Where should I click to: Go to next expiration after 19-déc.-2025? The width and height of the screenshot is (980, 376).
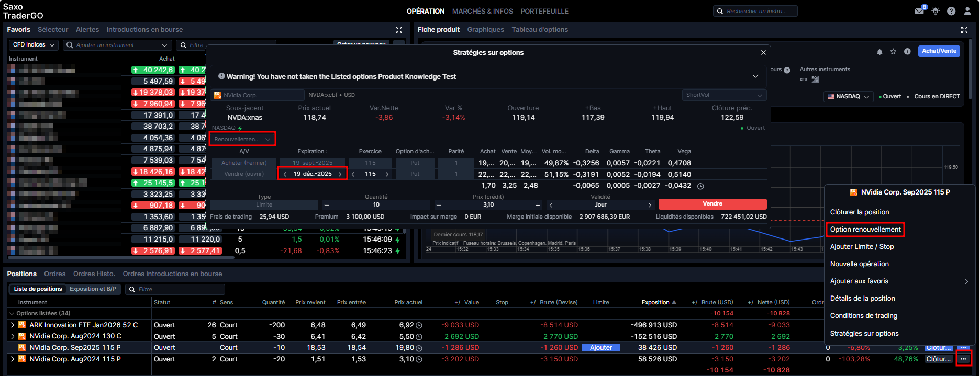[x=340, y=174]
